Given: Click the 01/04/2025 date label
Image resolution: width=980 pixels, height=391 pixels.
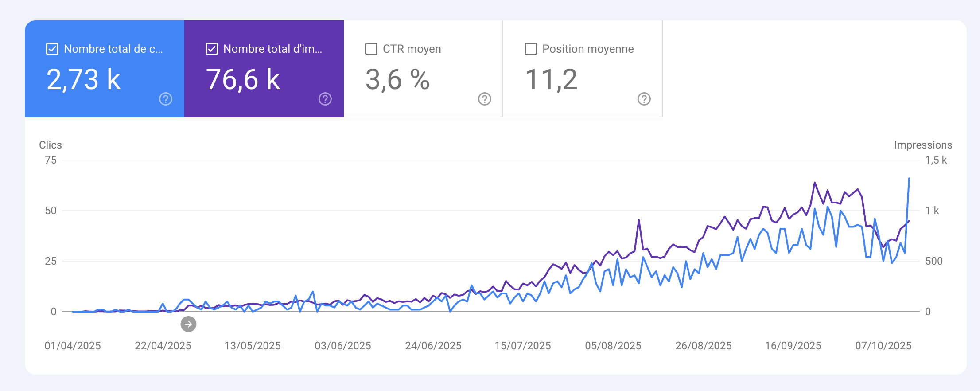Looking at the screenshot, I should [73, 346].
